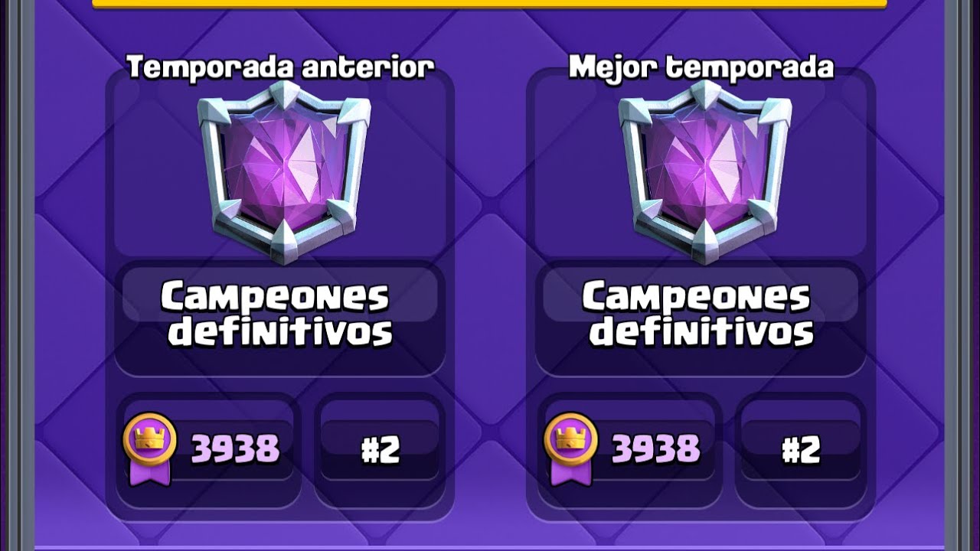
Task: Tap the purple ribbon of the best season medal
Action: 570,472
